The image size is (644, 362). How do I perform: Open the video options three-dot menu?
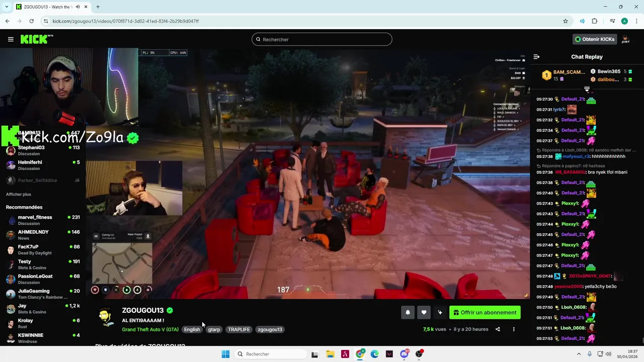(x=514, y=329)
